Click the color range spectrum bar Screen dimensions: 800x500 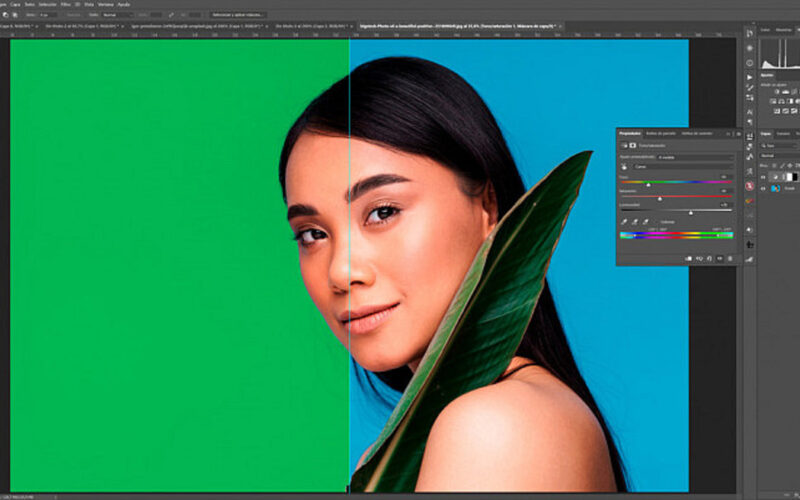point(677,235)
